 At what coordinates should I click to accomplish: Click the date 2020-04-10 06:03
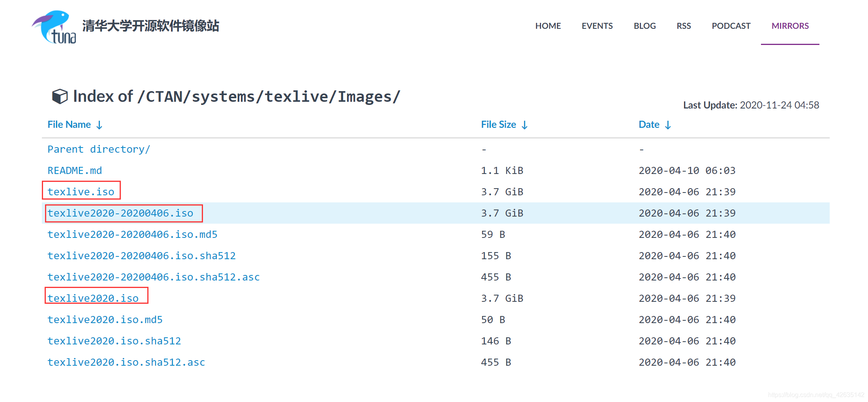point(687,170)
